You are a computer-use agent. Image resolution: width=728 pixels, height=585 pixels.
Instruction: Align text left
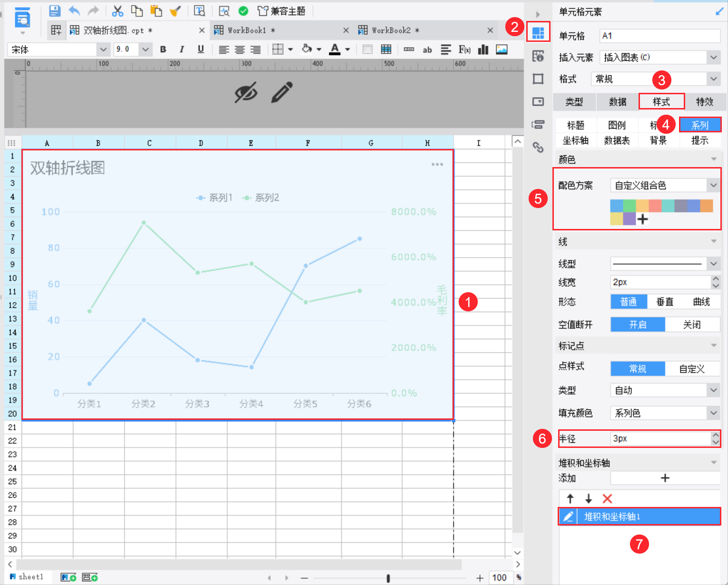[x=224, y=50]
